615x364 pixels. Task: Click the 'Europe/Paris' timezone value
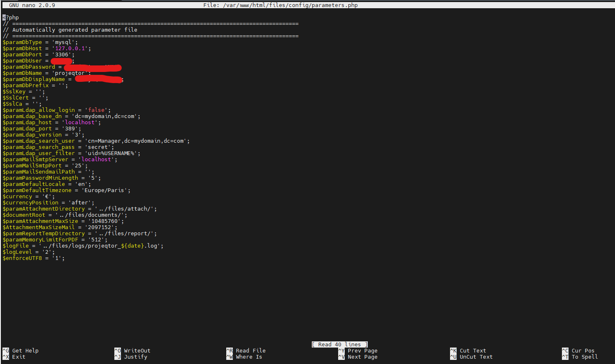(x=104, y=190)
